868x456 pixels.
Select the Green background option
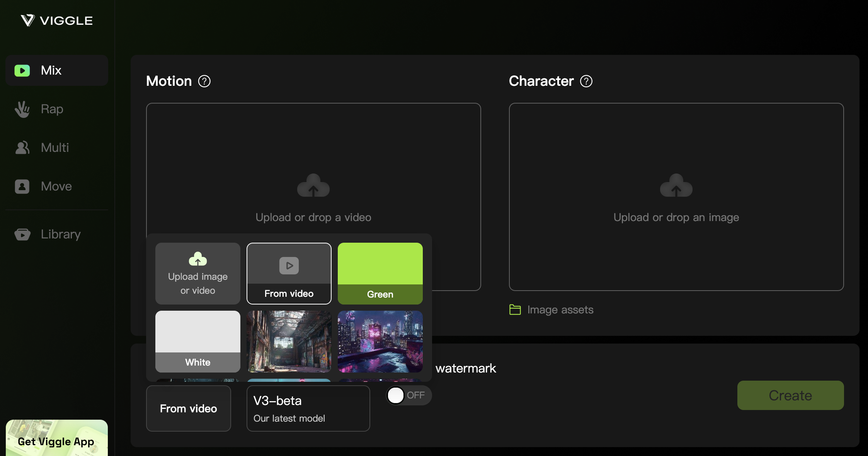coord(380,273)
